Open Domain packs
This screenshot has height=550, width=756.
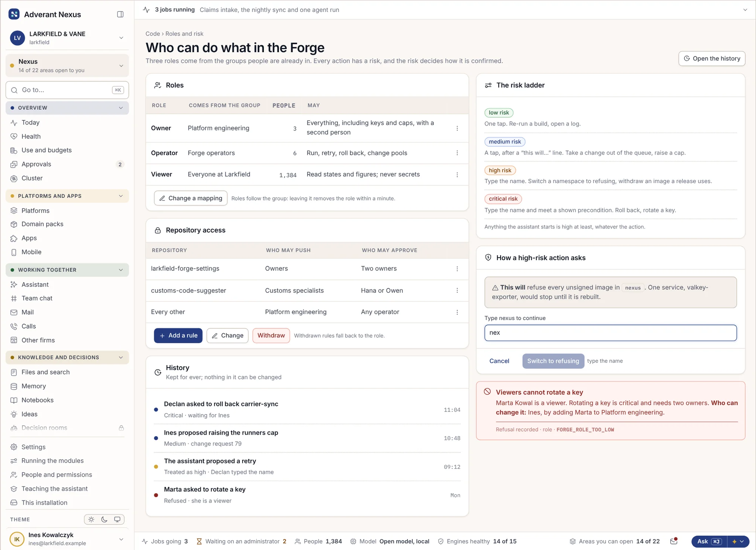click(67, 224)
